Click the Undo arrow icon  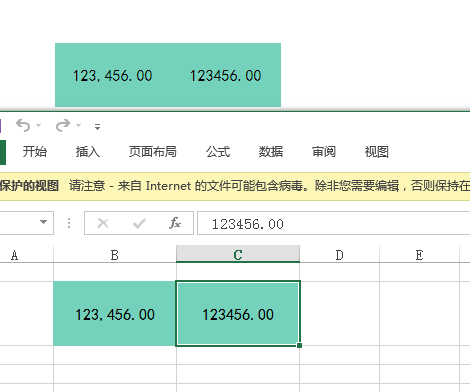click(23, 126)
